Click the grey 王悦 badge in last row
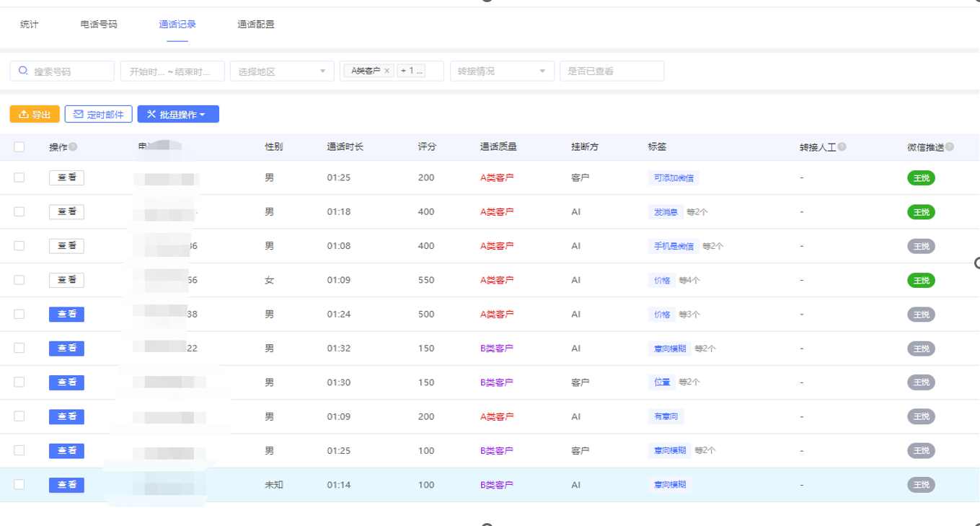The width and height of the screenshot is (980, 526). pos(921,485)
